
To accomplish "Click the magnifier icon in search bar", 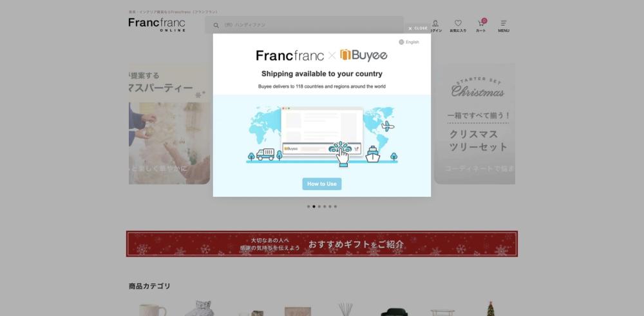I will click(216, 25).
